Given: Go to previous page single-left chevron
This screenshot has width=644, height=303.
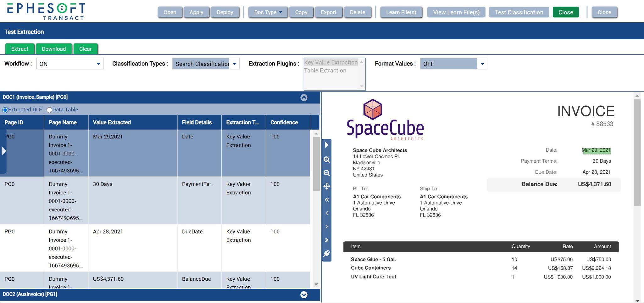Looking at the screenshot, I should tap(327, 213).
